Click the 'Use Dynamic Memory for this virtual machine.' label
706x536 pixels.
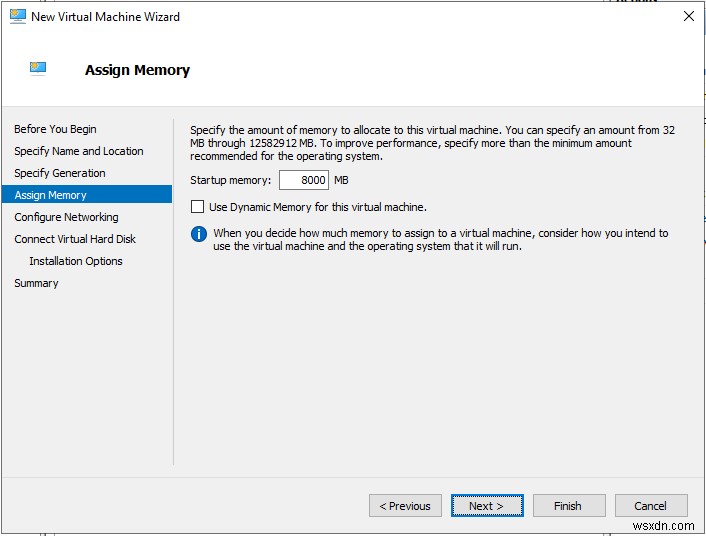(x=318, y=207)
